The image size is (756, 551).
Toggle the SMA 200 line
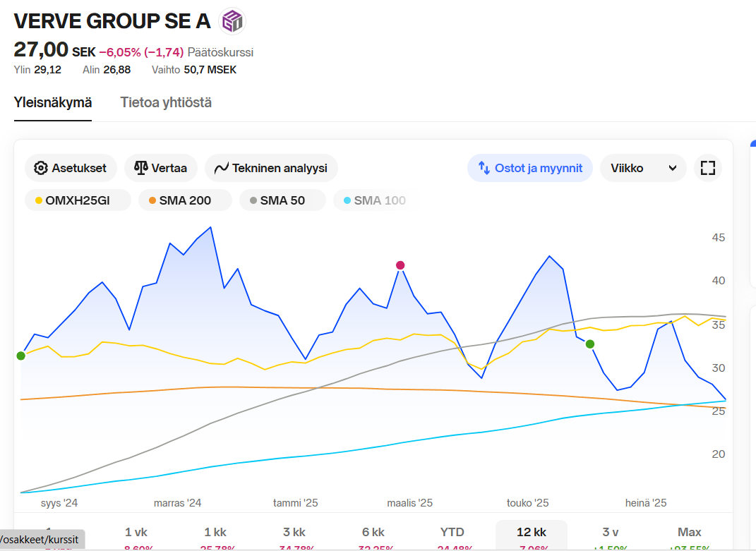tap(185, 200)
